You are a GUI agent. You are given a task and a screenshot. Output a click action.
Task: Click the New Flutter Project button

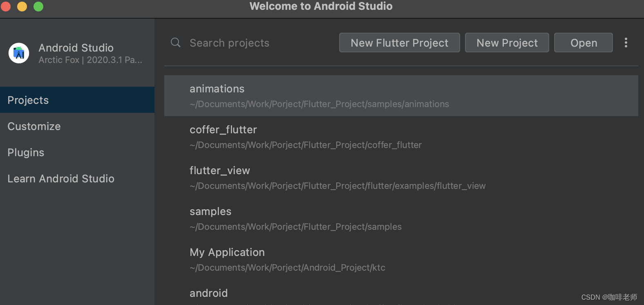(x=399, y=43)
